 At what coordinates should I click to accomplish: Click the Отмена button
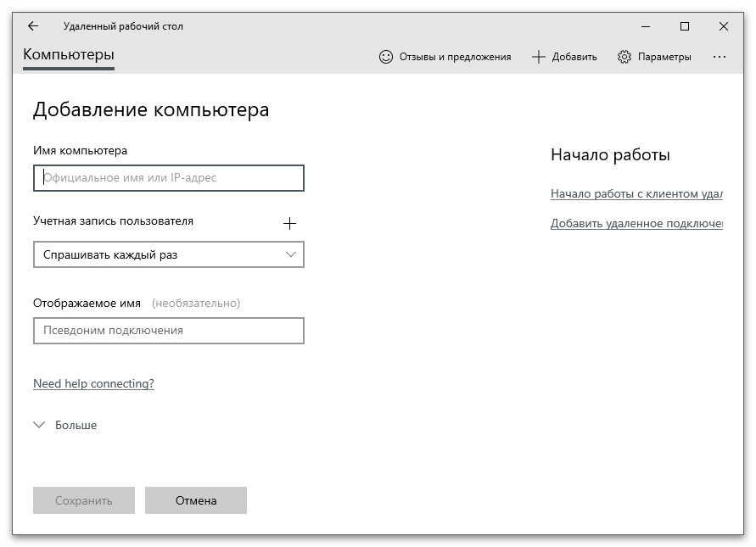(196, 500)
